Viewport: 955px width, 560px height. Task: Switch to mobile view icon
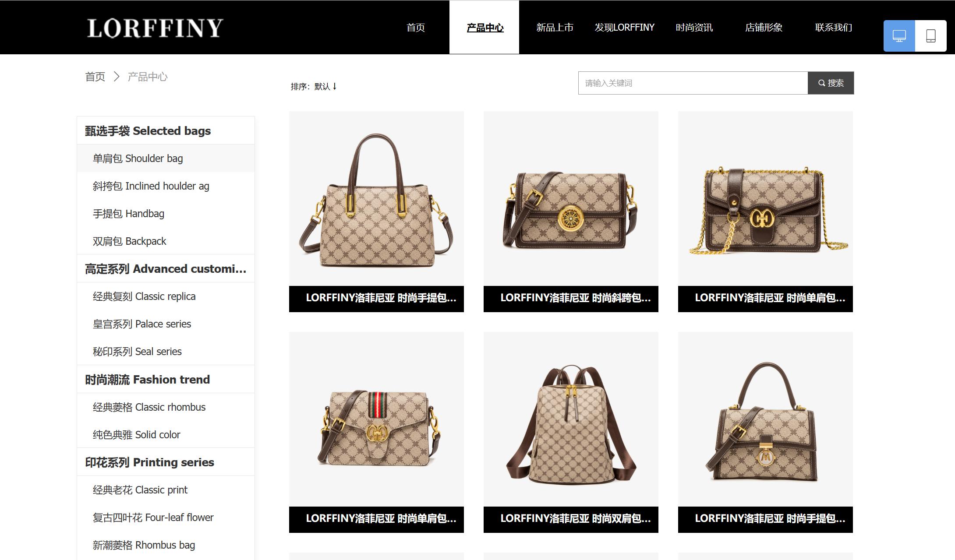click(931, 36)
